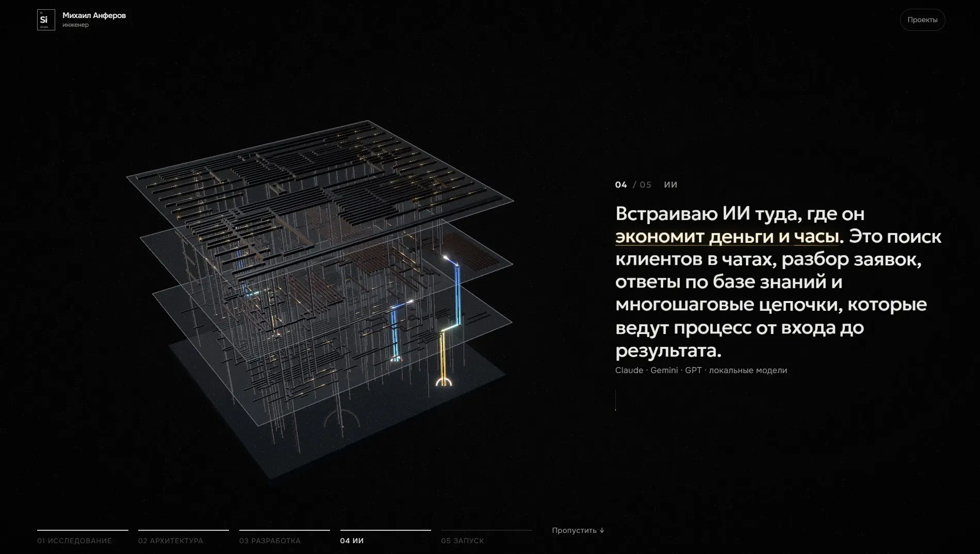
Task: Jump to step 02 АРХИТЕКТУРА
Action: 170,541
